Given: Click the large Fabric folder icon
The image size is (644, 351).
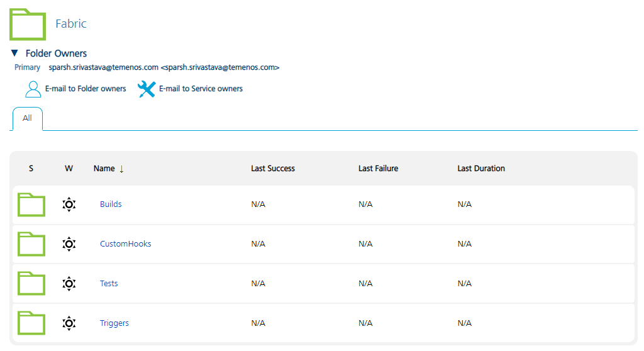Looking at the screenshot, I should click(x=28, y=25).
